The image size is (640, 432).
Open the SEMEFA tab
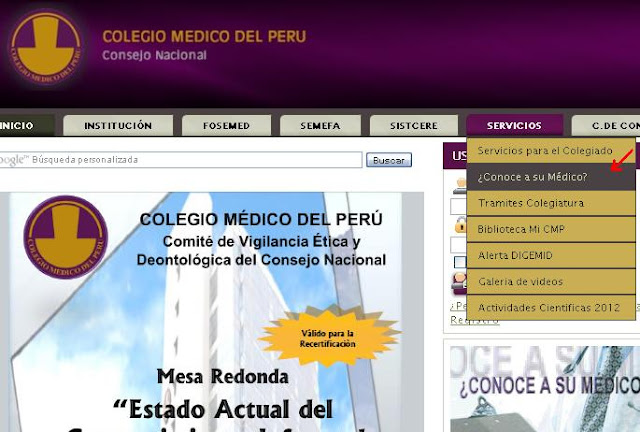click(x=320, y=125)
